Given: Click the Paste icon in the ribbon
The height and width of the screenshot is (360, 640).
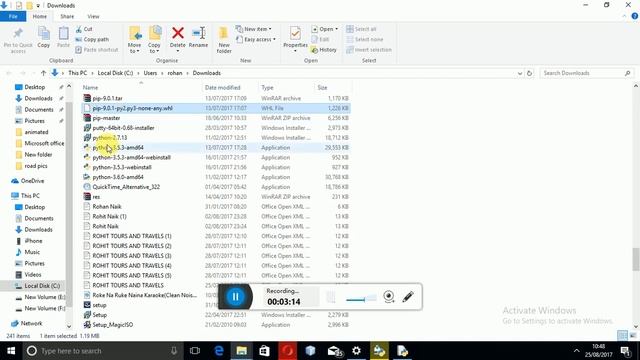Looking at the screenshot, I should (x=63, y=38).
